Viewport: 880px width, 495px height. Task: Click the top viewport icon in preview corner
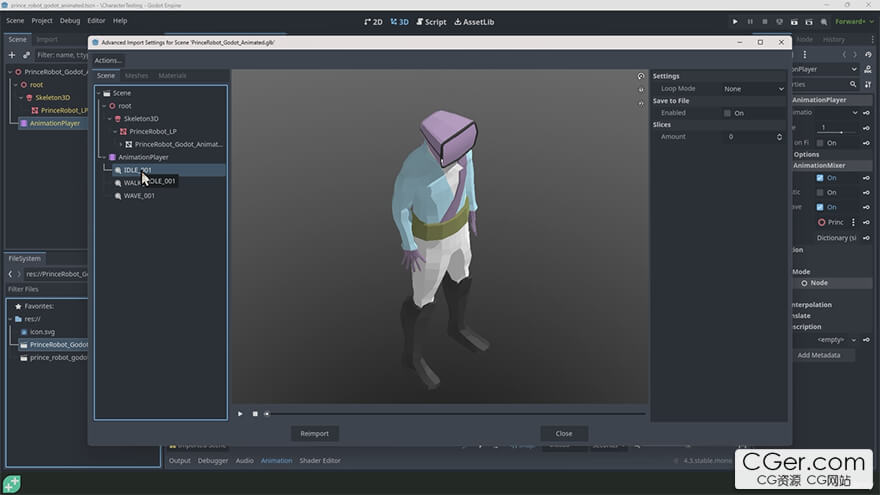(x=641, y=76)
